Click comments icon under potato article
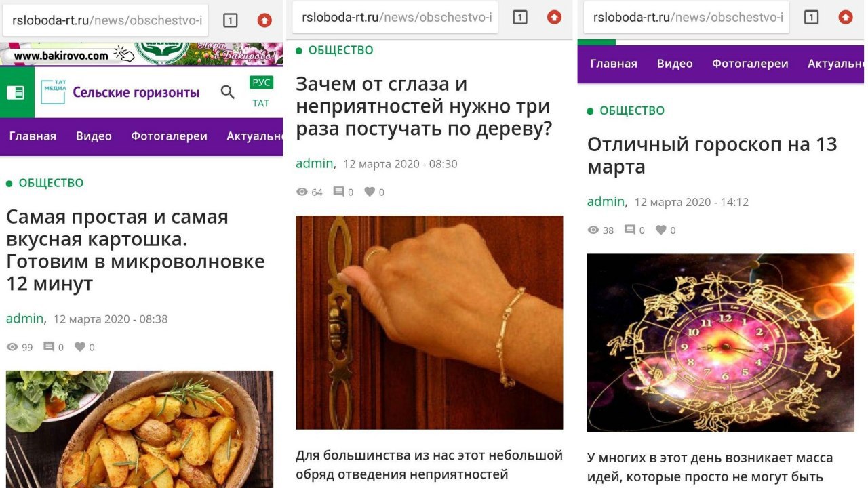Screen dimensions: 868x488 (49, 347)
